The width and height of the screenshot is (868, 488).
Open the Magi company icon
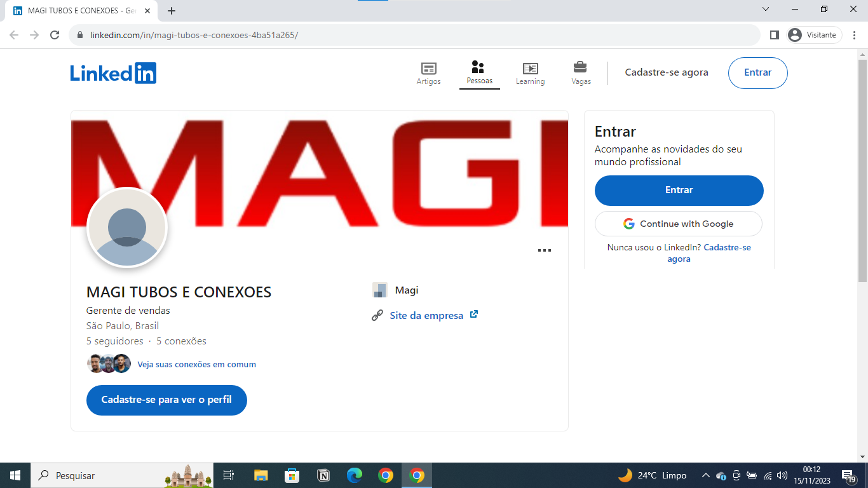[x=379, y=290]
